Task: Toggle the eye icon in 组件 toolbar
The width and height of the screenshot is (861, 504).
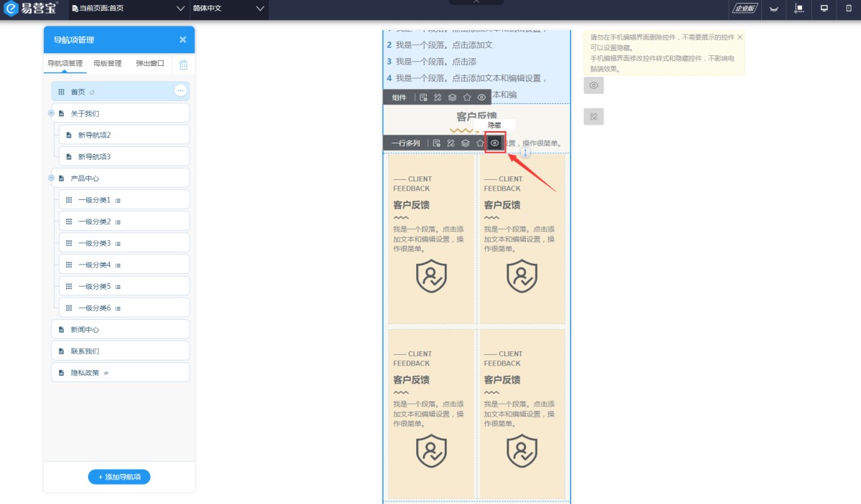Action: (481, 98)
